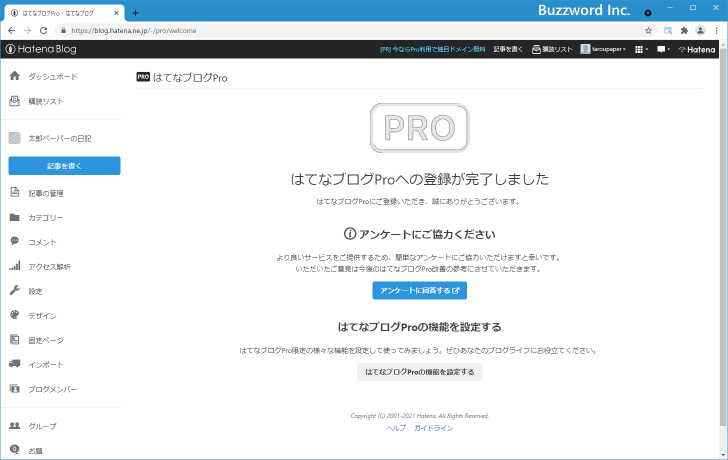
Task: Reload the page
Action: pos(44,31)
